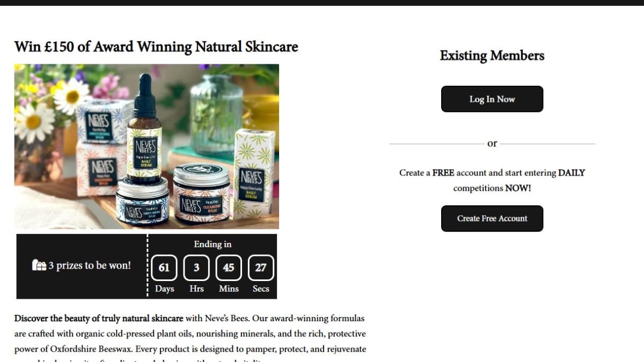
Task: Select the Hrs countdown box showing 3
Action: [x=196, y=268]
